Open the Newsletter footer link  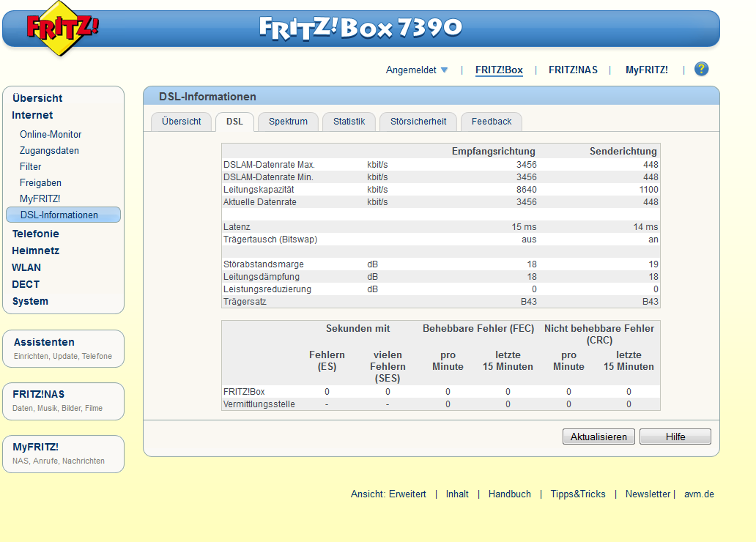tap(648, 494)
